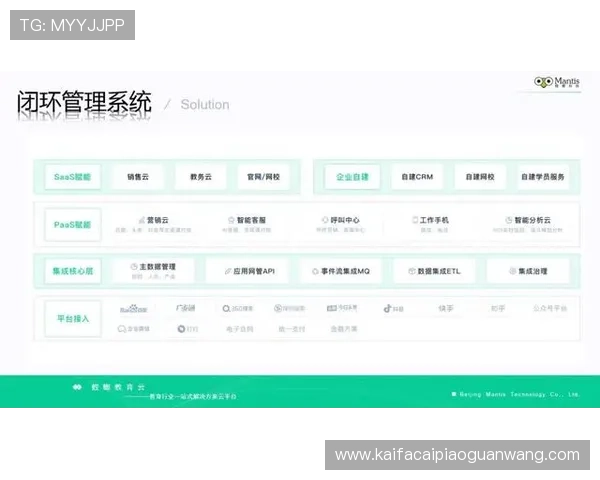600x480 pixels.
Task: Click the 广点通 platform entry
Action: (x=186, y=308)
